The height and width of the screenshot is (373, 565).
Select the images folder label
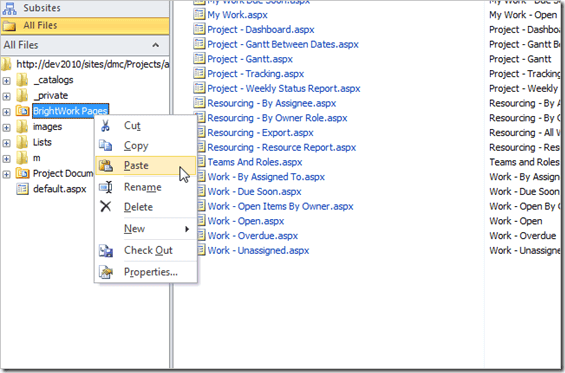pos(48,126)
